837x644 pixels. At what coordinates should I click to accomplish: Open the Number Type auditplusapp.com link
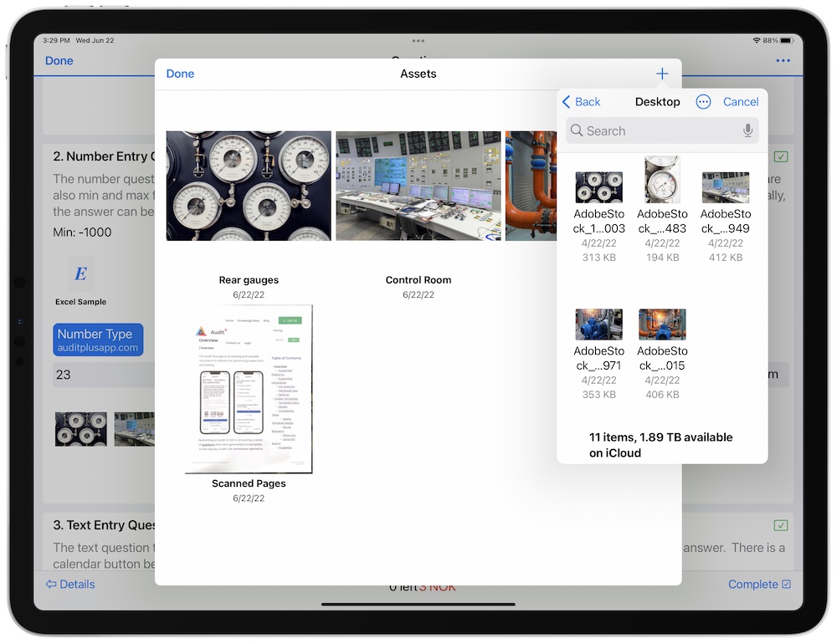[98, 340]
